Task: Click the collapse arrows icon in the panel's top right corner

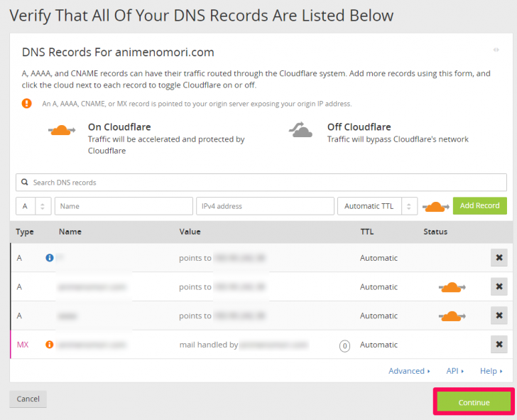Action: [x=496, y=50]
